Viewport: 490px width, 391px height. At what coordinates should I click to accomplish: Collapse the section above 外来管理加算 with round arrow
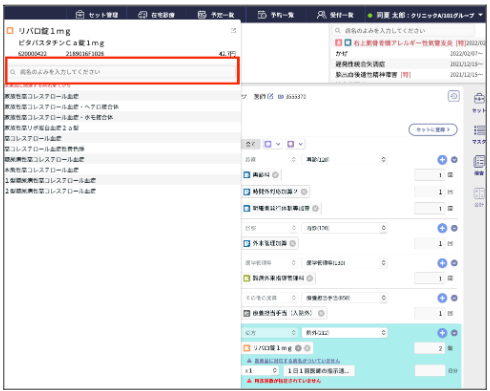click(x=454, y=228)
